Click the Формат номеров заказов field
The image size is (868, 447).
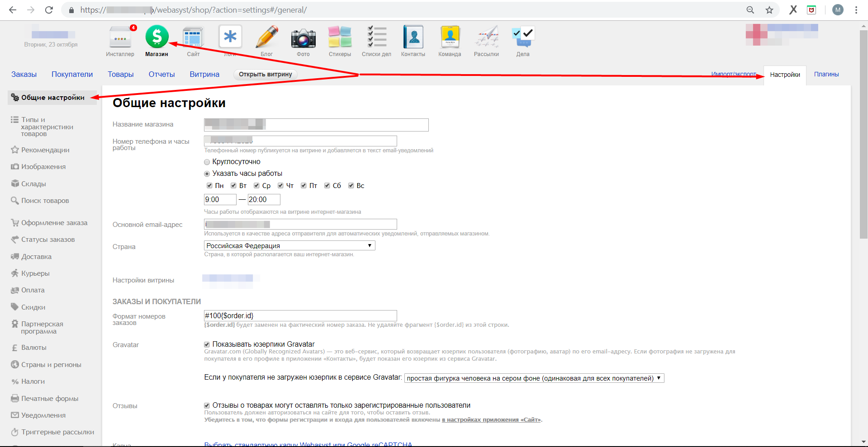point(300,315)
